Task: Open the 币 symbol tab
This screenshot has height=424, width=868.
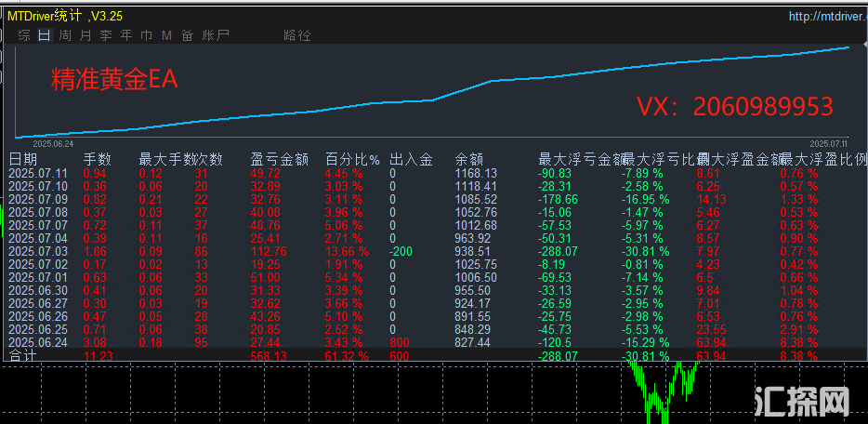Action: (x=147, y=36)
